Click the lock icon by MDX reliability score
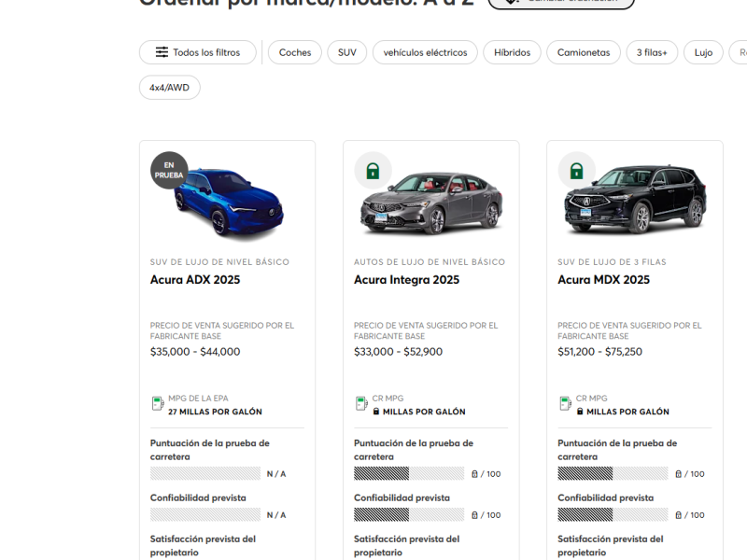Screen dimensions: 747x560 pos(679,515)
